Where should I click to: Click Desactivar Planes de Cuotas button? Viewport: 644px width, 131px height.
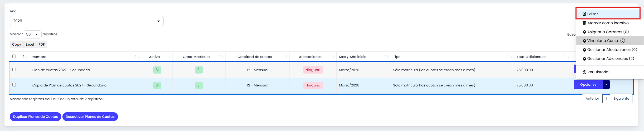click(90, 117)
